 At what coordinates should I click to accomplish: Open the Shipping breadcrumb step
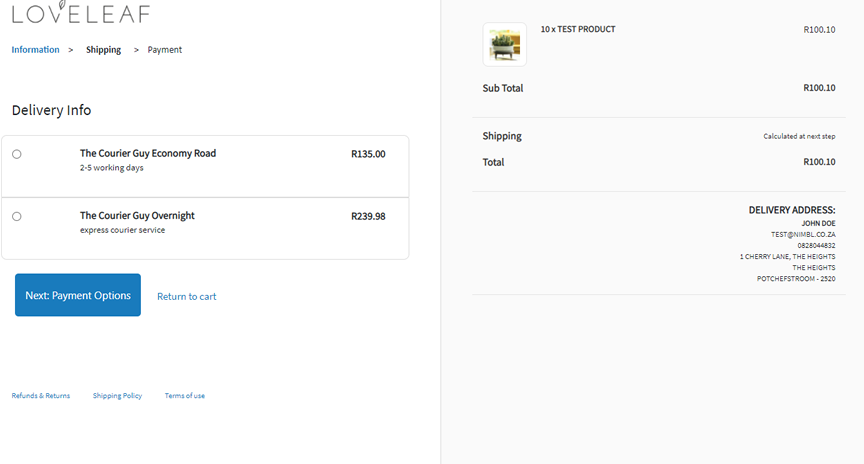click(103, 50)
